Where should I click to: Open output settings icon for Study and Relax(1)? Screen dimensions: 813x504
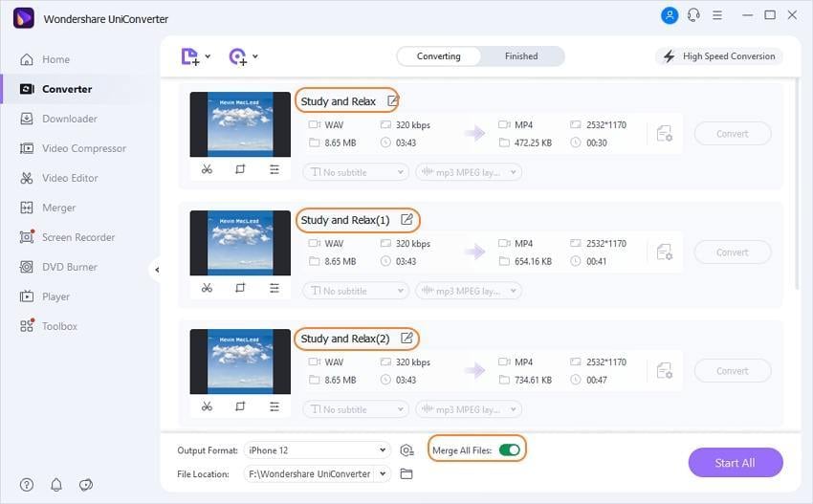coord(664,252)
